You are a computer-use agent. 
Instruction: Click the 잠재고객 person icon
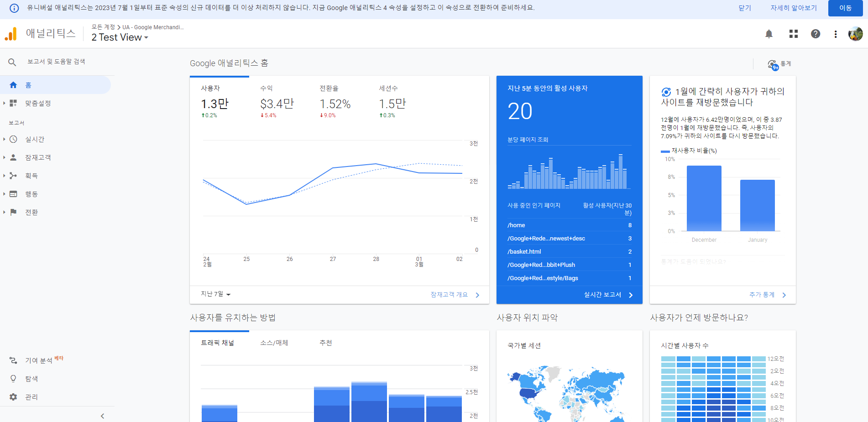(13, 157)
